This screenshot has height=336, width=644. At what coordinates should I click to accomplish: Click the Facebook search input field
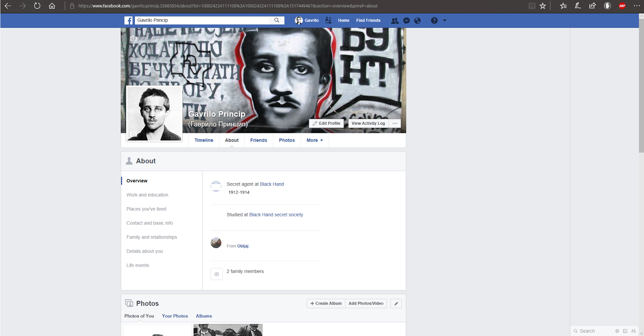pos(202,20)
